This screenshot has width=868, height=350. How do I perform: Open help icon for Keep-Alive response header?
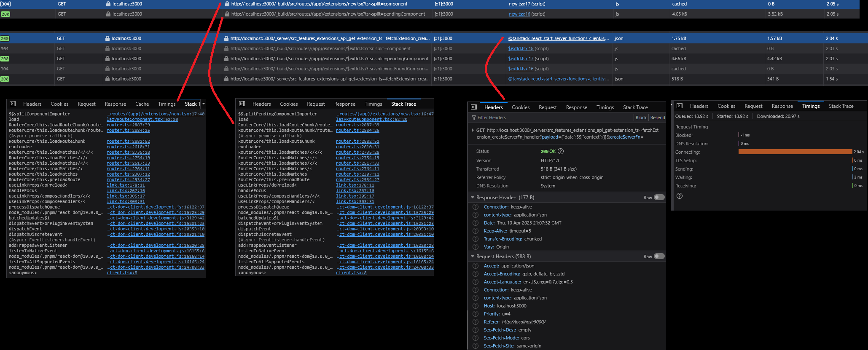[x=476, y=231]
